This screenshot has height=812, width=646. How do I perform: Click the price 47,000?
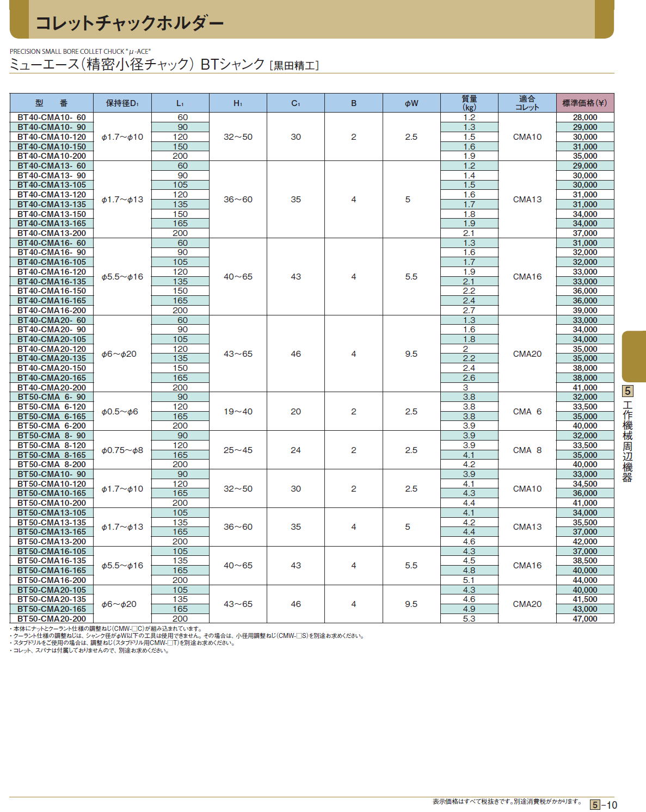click(x=585, y=619)
